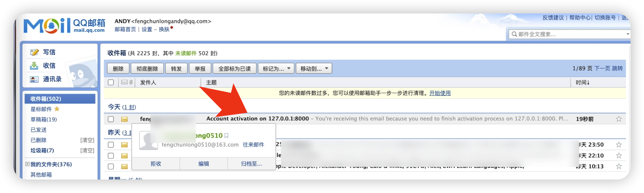Open the 草稿箱(19) folder
The height and width of the screenshot is (193, 644).
pyautogui.click(x=44, y=119)
